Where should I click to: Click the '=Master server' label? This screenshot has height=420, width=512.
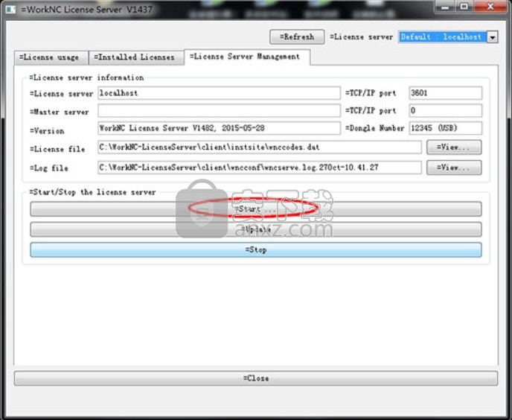(59, 112)
